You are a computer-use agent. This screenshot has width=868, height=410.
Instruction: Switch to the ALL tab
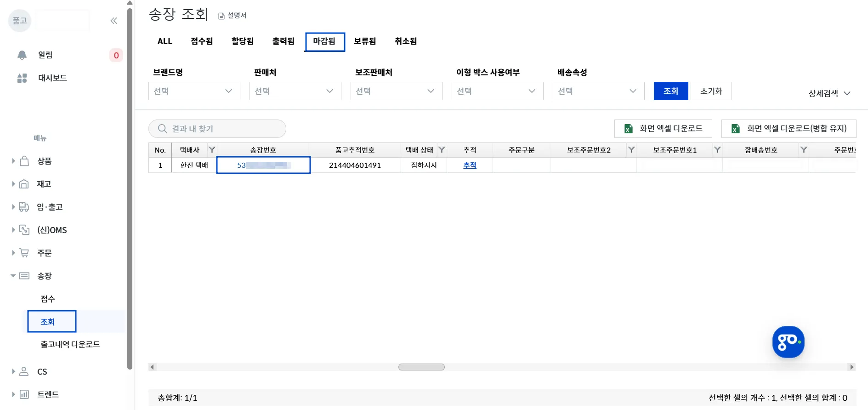165,41
